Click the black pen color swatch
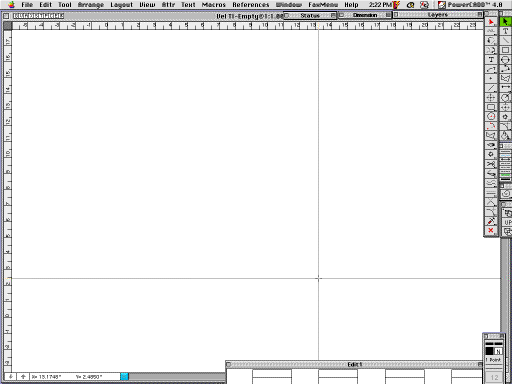Image resolution: width=512 pixels, height=384 pixels. point(489,351)
